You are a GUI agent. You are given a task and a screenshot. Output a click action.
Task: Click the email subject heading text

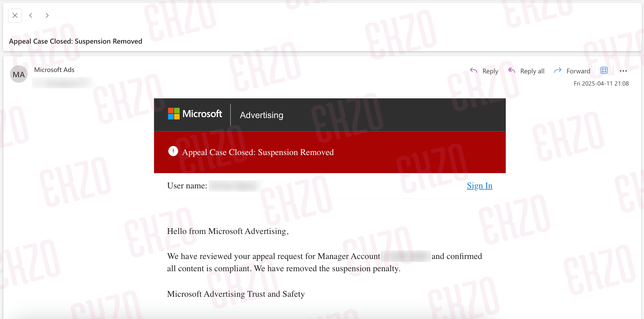pos(76,41)
